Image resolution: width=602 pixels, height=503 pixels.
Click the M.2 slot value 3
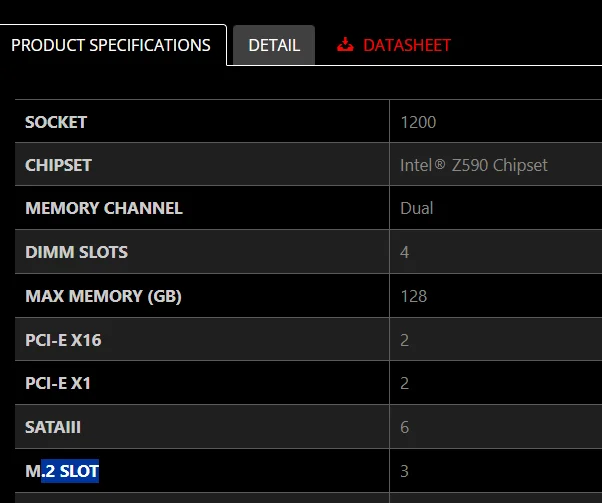404,471
